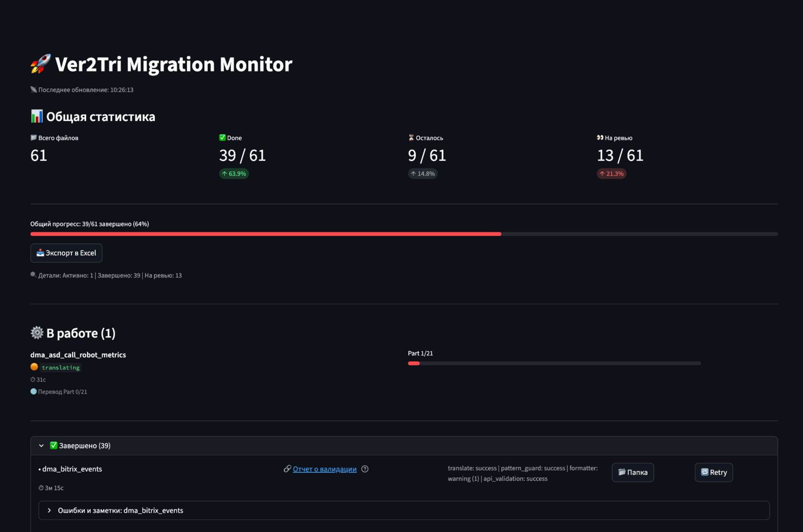The image size is (803, 532).
Task: Click the hourglass icon next to Осталось
Action: (x=411, y=138)
